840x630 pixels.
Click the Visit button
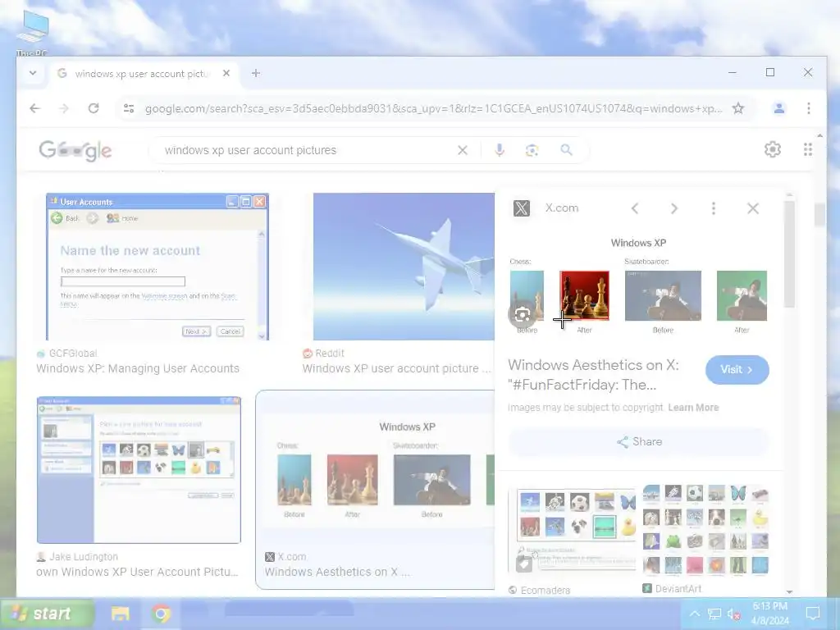click(x=737, y=370)
